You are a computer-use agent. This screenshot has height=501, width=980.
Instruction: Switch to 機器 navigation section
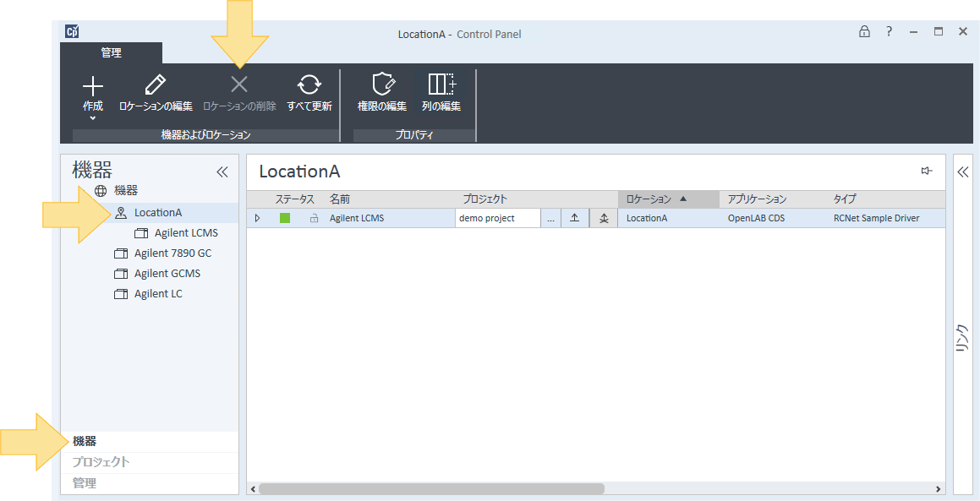point(150,442)
